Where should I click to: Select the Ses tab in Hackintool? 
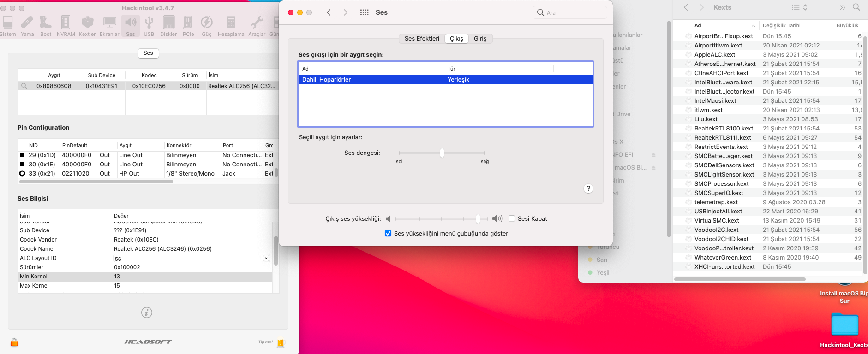148,53
